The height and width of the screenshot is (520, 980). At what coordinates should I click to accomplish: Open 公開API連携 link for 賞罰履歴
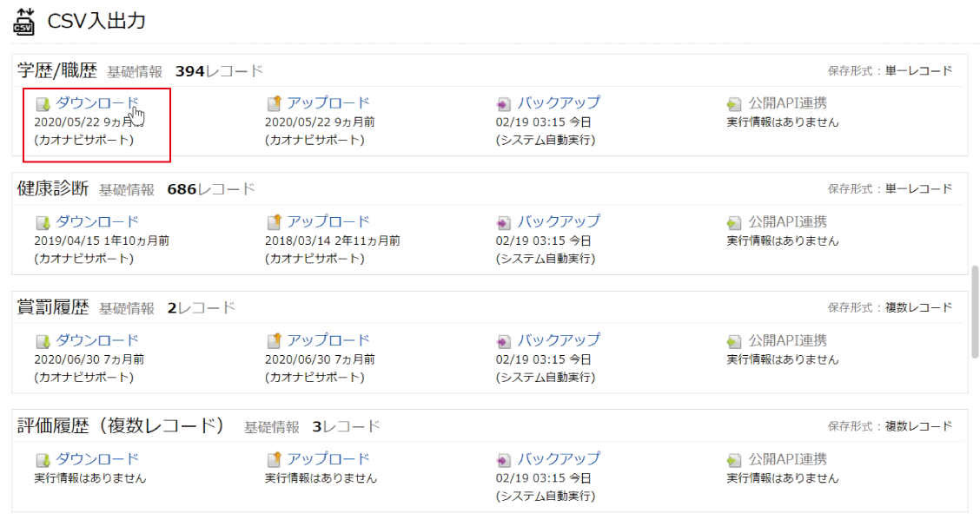click(787, 340)
